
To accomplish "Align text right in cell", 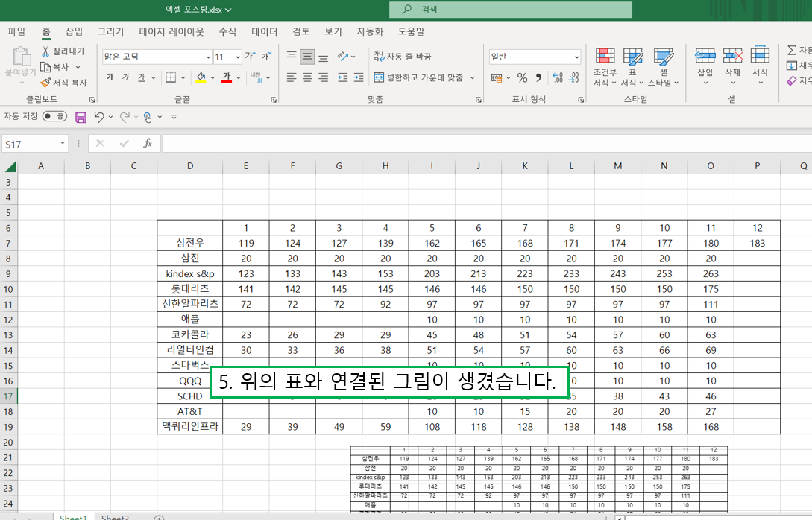I will (x=323, y=77).
